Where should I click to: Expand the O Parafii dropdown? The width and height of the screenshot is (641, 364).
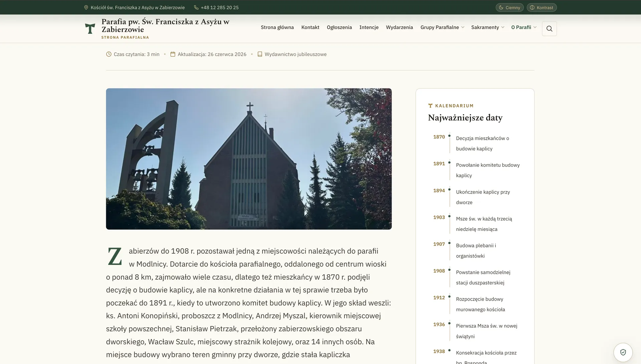point(524,27)
